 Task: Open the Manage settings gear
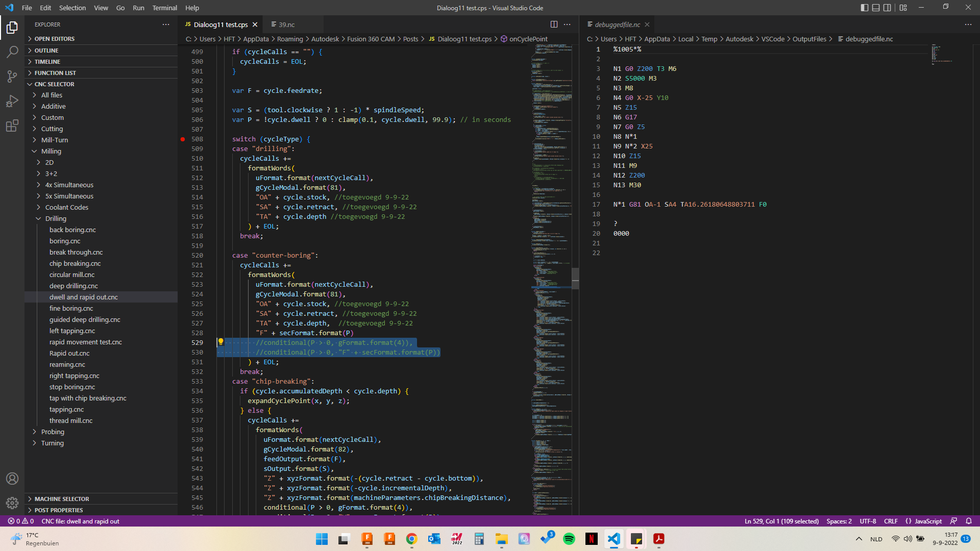[x=12, y=503]
